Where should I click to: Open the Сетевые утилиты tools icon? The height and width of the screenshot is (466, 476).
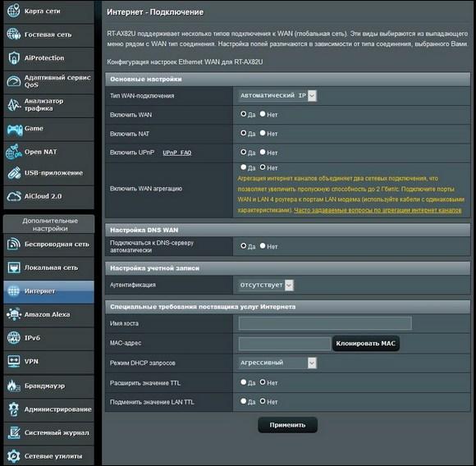click(x=14, y=456)
